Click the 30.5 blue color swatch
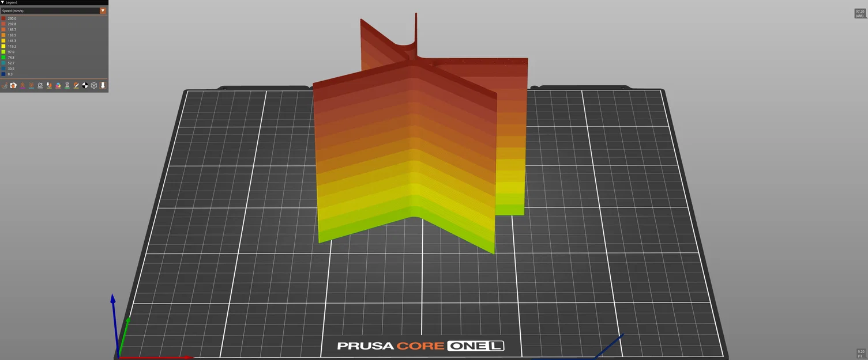The width and height of the screenshot is (868, 360). 3,69
